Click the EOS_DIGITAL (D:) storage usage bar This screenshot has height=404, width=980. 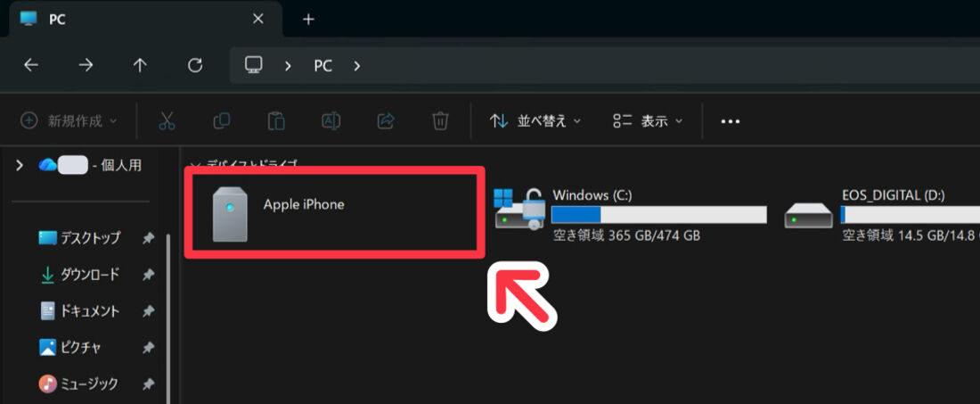910,215
